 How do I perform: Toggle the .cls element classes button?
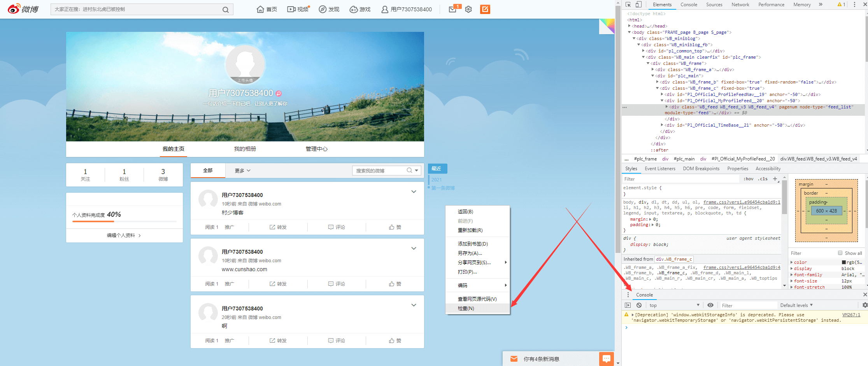[763, 179]
